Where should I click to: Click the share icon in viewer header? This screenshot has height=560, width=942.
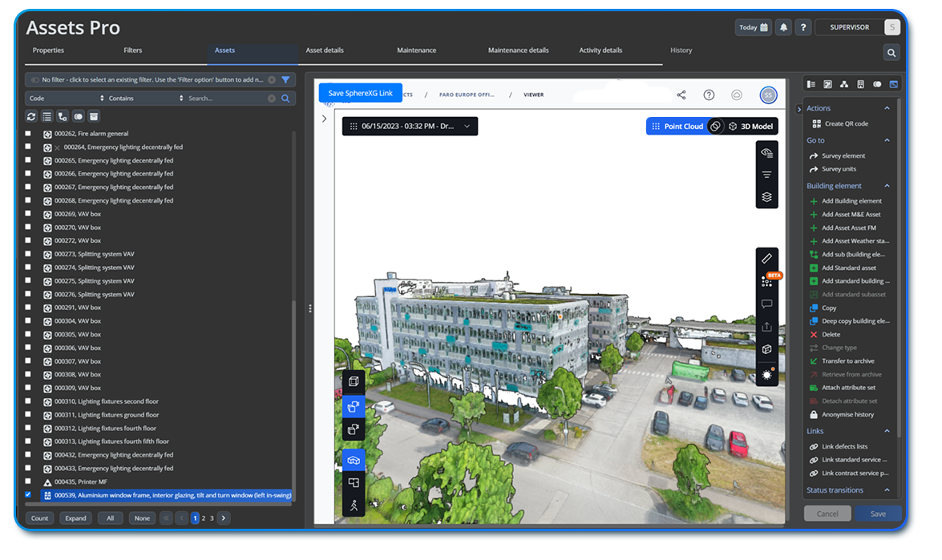pos(681,95)
